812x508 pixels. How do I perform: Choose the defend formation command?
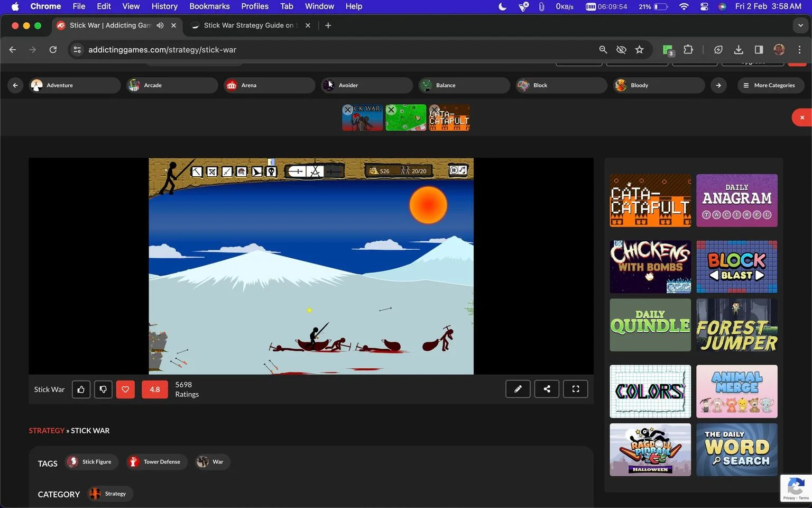(x=298, y=171)
